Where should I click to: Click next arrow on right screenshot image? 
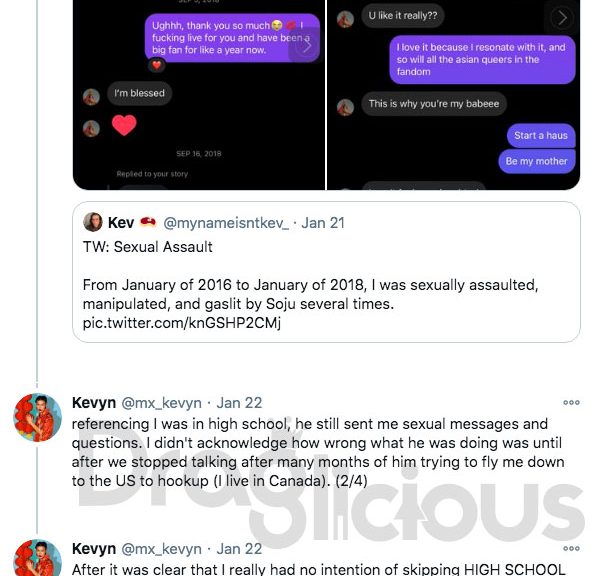562,17
